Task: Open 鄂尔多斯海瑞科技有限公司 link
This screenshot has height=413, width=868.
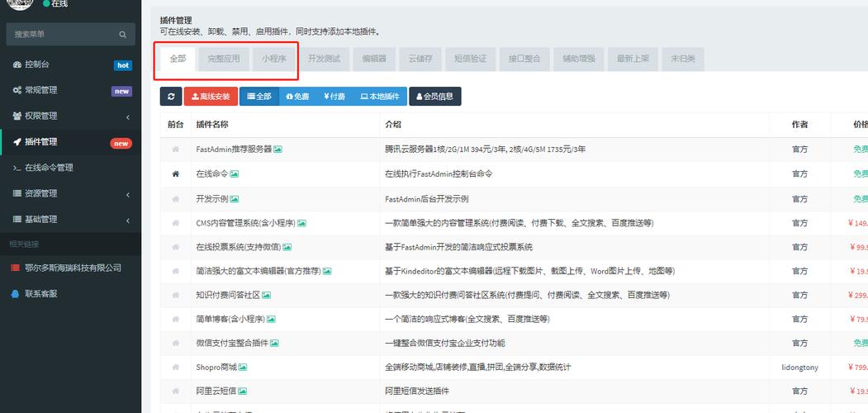Action: [70, 268]
